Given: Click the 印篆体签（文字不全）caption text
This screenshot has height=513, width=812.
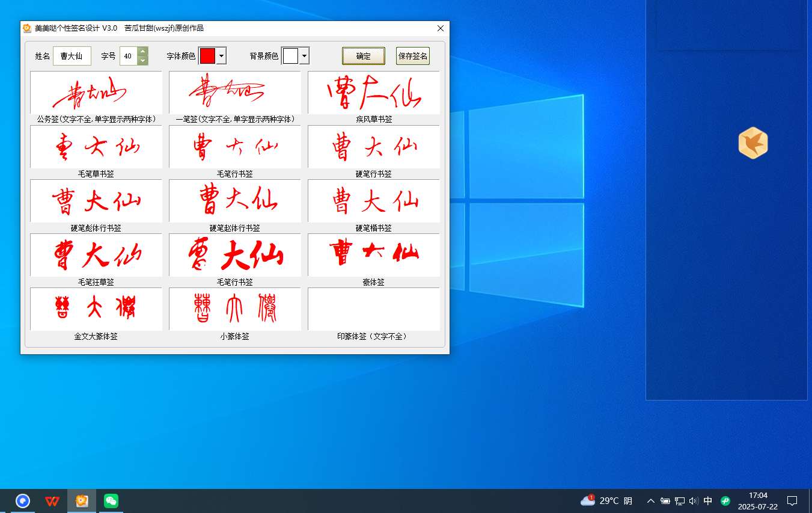Looking at the screenshot, I should click(x=374, y=336).
